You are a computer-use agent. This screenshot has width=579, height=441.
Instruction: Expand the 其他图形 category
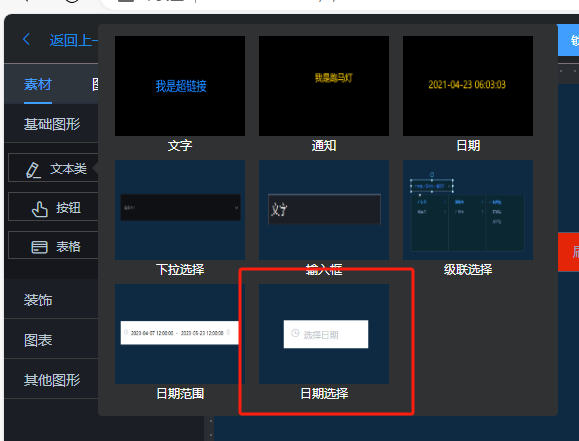[52, 380]
